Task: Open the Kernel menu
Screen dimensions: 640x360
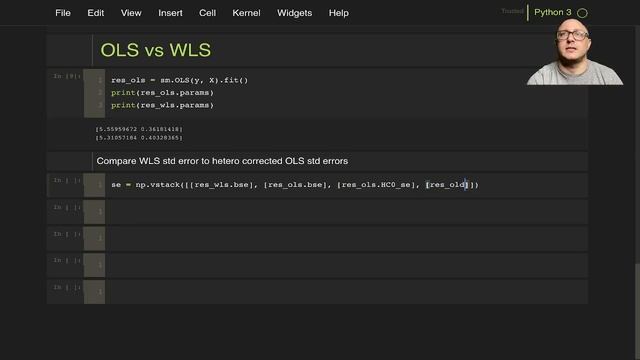Action: click(x=246, y=13)
